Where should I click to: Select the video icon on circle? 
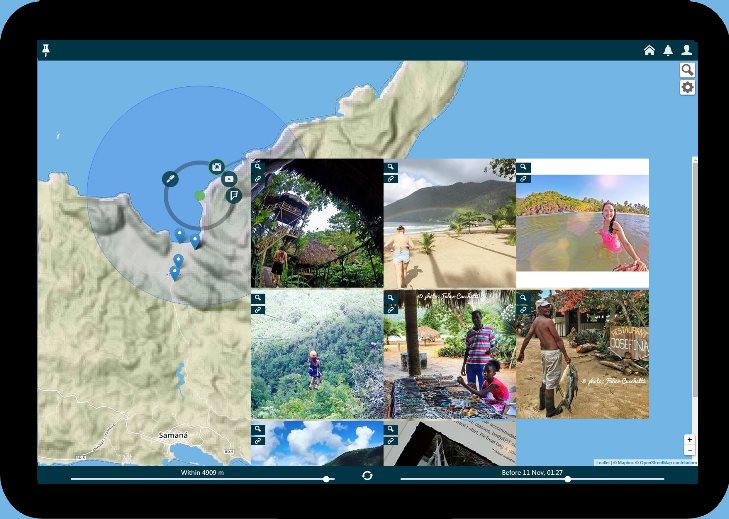click(229, 179)
